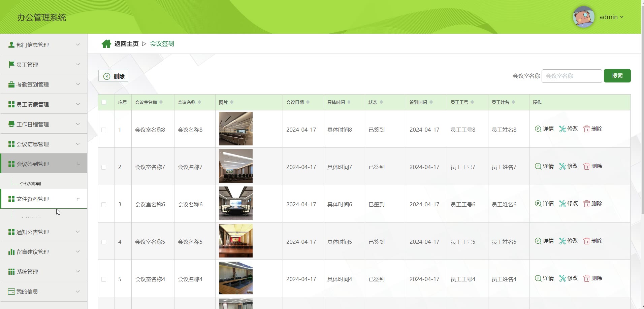
Task: Select 文件资料管理 sidebar menu
Action: pyautogui.click(x=44, y=199)
